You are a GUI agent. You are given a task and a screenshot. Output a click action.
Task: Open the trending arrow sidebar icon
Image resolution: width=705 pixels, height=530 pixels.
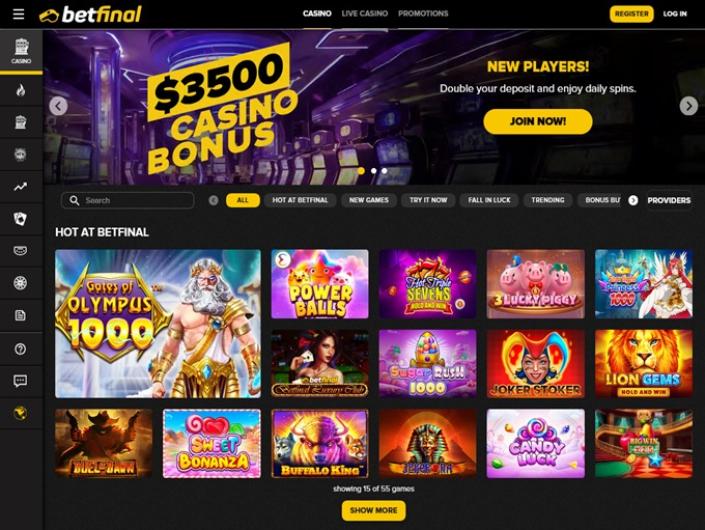(x=20, y=187)
